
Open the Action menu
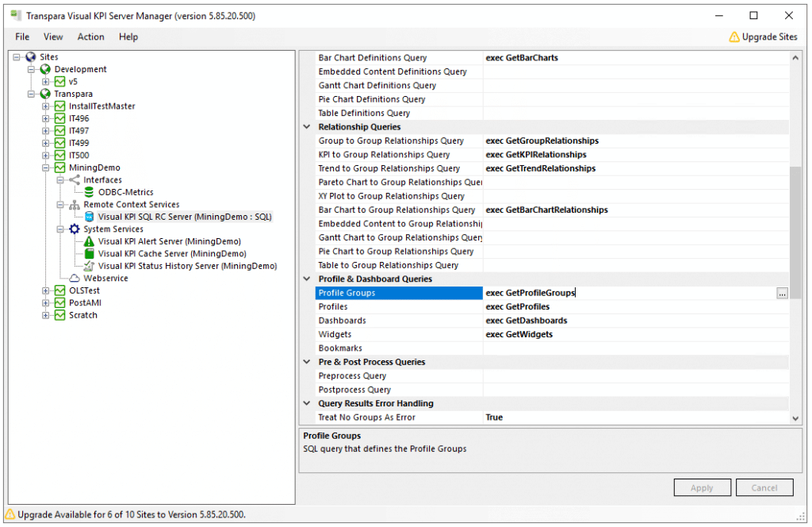(90, 37)
